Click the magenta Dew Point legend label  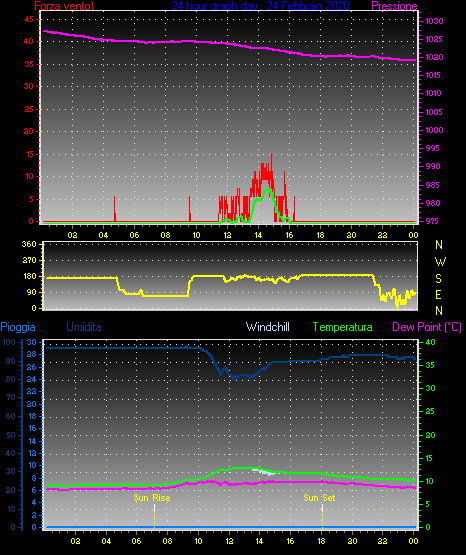click(x=427, y=327)
